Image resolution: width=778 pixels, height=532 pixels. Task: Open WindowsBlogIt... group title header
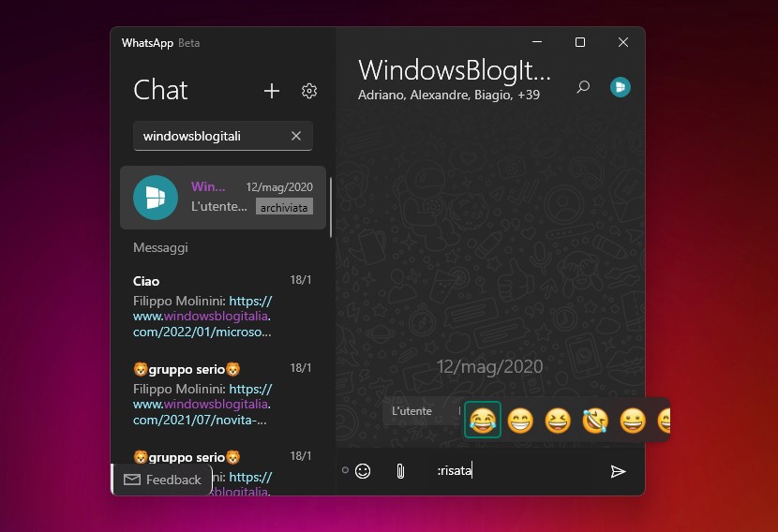pyautogui.click(x=455, y=70)
